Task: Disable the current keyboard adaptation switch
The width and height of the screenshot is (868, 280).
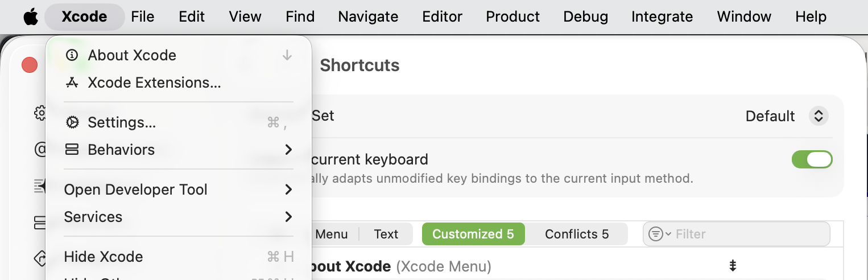Action: 812,159
